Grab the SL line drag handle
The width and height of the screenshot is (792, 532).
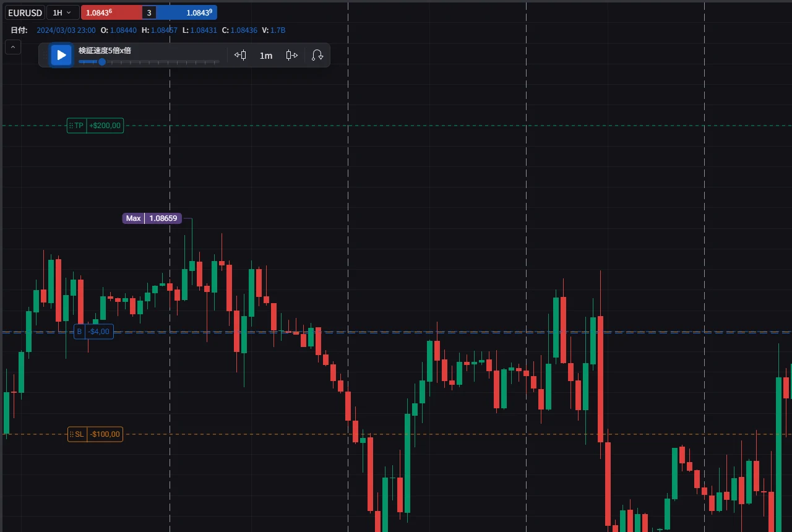[72, 434]
